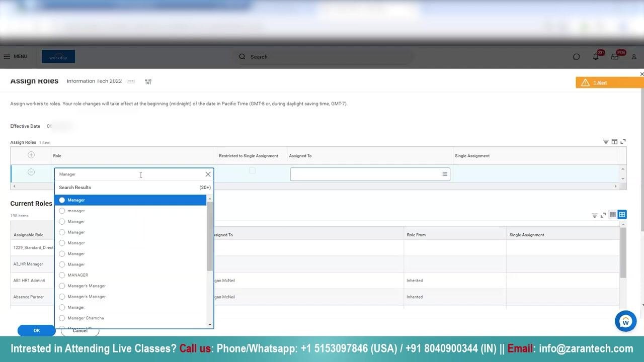Tick the Restricted to Single Assignment checkbox
The width and height of the screenshot is (644, 362).
click(252, 171)
